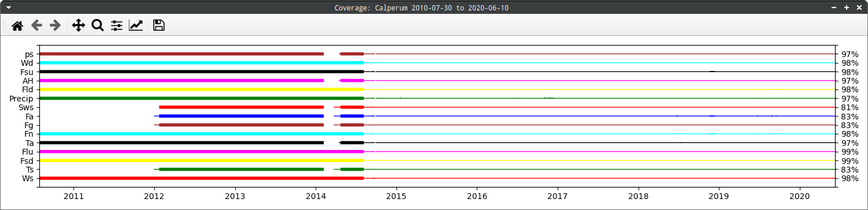This screenshot has width=868, height=210.
Task: Click the Precip y-axis label
Action: click(x=21, y=99)
